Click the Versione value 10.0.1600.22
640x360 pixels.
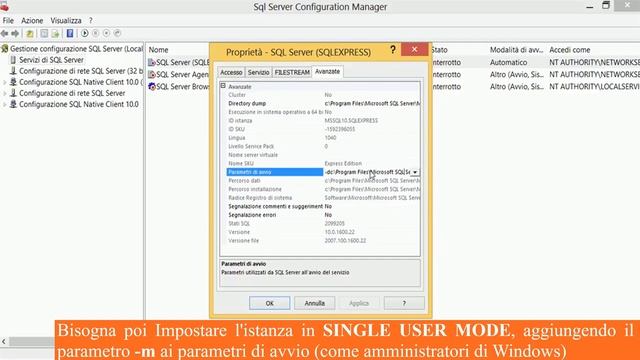point(340,232)
